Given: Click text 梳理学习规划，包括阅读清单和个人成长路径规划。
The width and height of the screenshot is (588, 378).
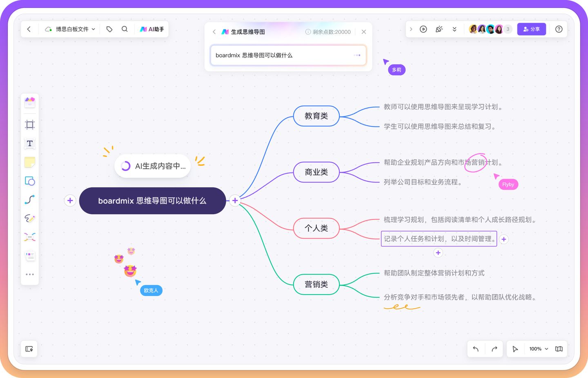Looking at the screenshot, I should click(x=461, y=220).
